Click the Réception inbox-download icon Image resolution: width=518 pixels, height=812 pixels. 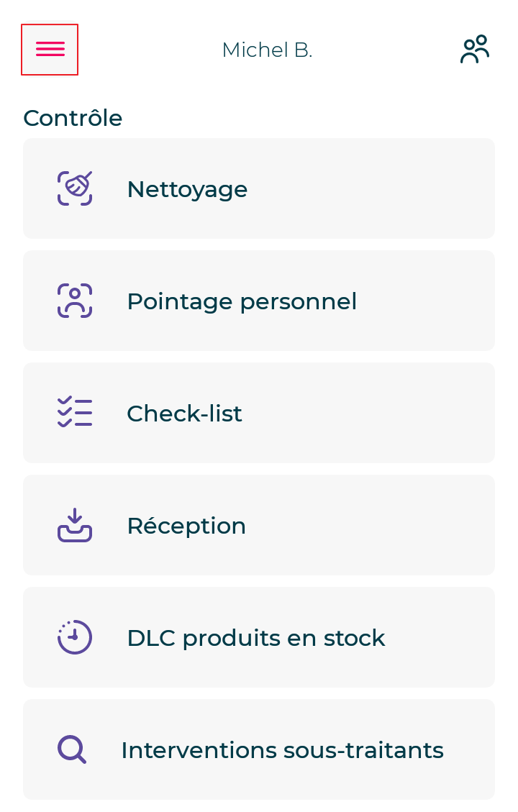(x=75, y=525)
